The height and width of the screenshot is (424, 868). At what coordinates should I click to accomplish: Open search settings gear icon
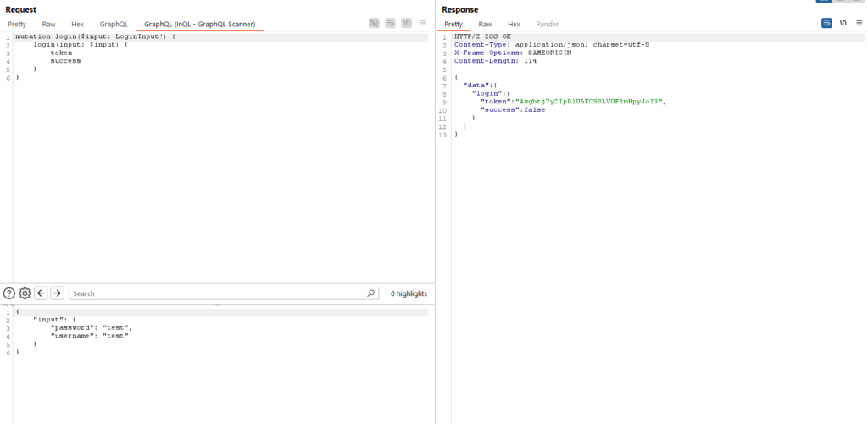(x=25, y=293)
